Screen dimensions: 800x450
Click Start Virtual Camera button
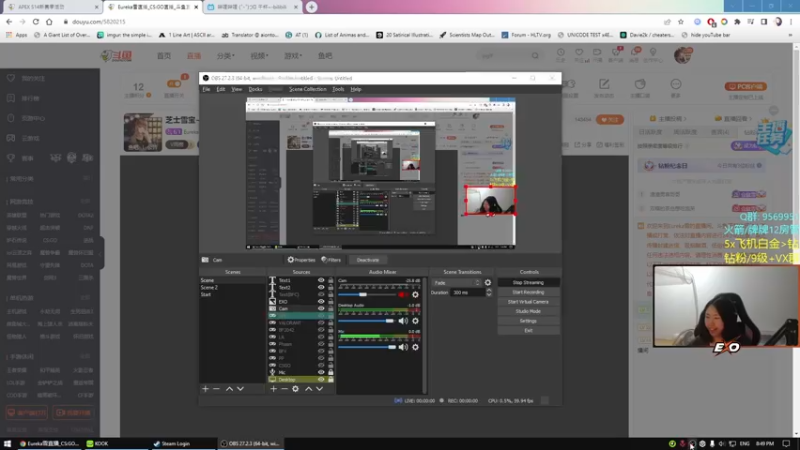(x=528, y=302)
